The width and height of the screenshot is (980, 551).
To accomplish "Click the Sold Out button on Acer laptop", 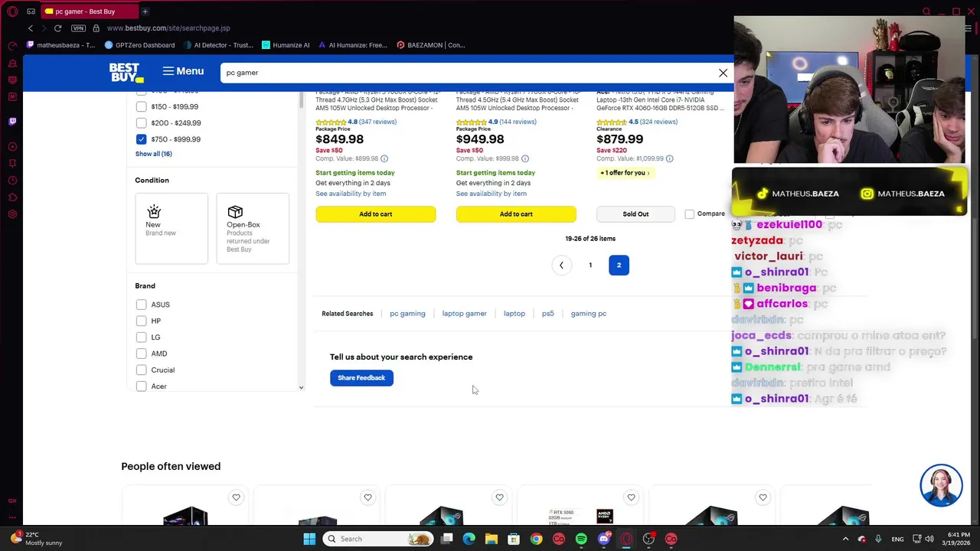I will (x=635, y=214).
